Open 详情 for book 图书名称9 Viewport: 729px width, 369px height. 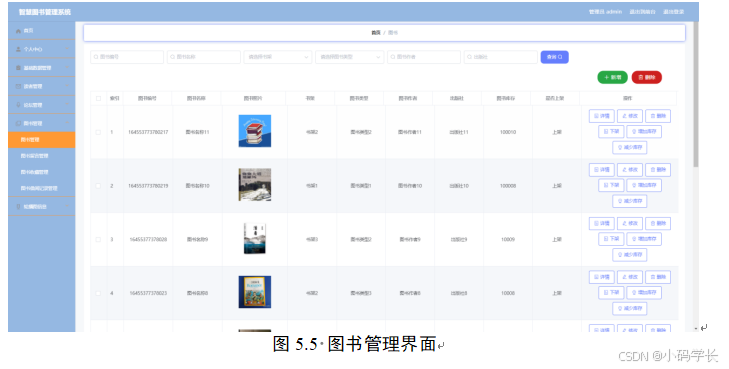tap(602, 224)
